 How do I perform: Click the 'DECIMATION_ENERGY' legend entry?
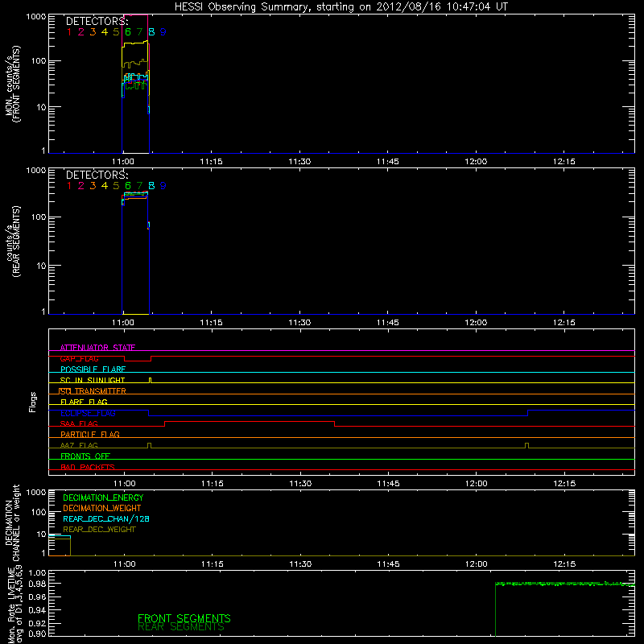pos(103,497)
